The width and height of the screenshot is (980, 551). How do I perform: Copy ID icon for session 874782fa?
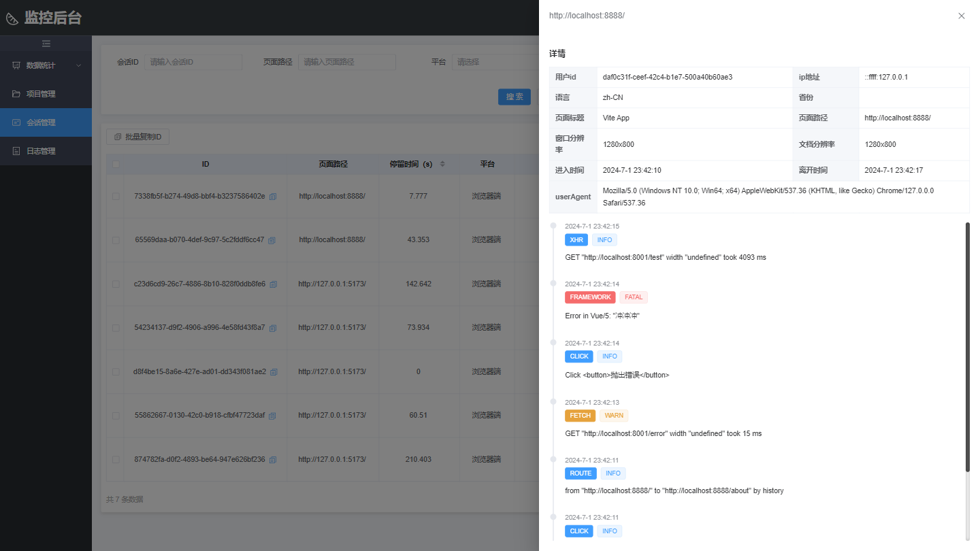coord(273,460)
